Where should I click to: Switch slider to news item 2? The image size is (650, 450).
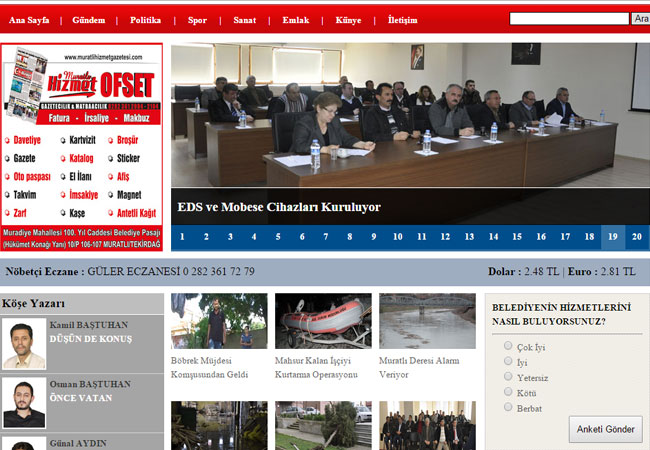click(x=206, y=237)
